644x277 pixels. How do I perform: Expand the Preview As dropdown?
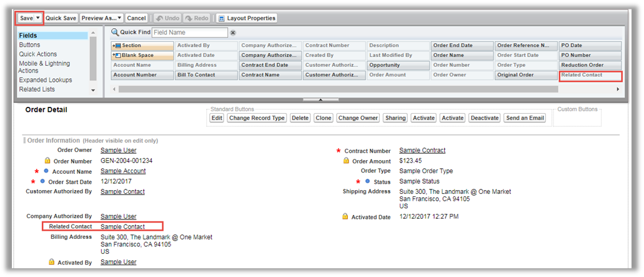119,18
